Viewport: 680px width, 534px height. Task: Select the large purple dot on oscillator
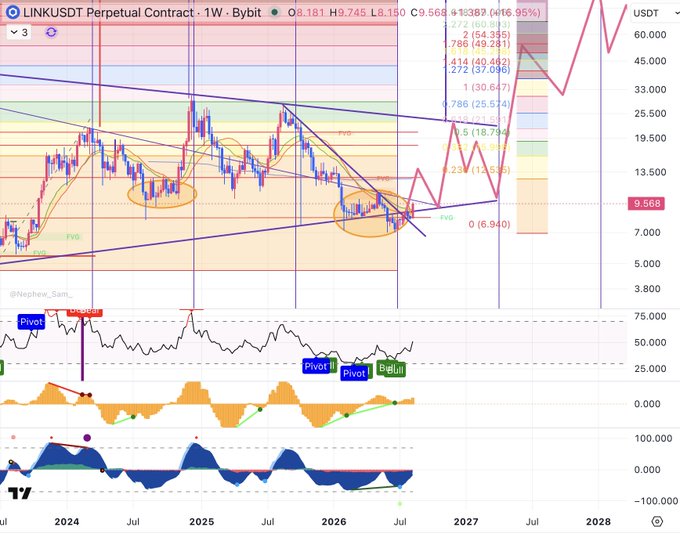(87, 438)
